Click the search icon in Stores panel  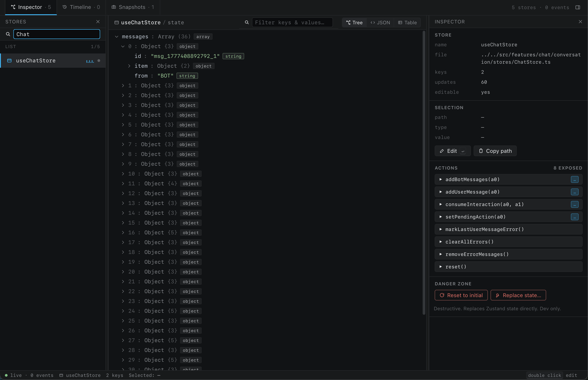(8, 34)
